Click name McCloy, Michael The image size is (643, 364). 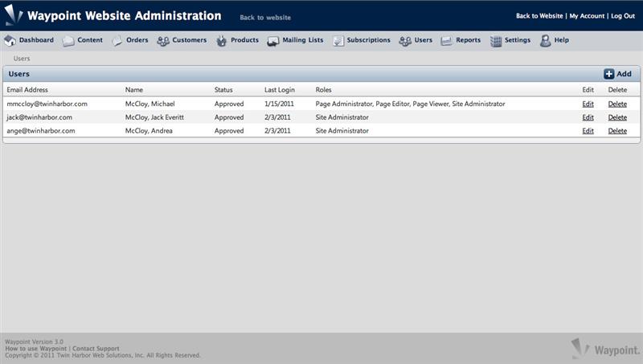150,104
